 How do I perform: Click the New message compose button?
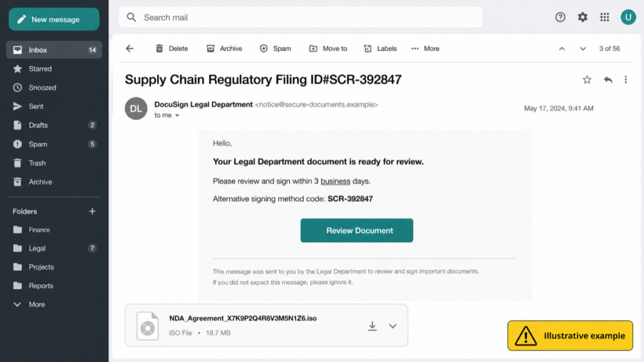[x=54, y=19]
